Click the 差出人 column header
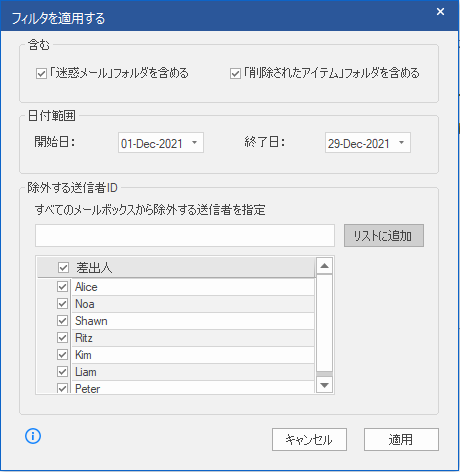The image size is (460, 472). point(176,267)
